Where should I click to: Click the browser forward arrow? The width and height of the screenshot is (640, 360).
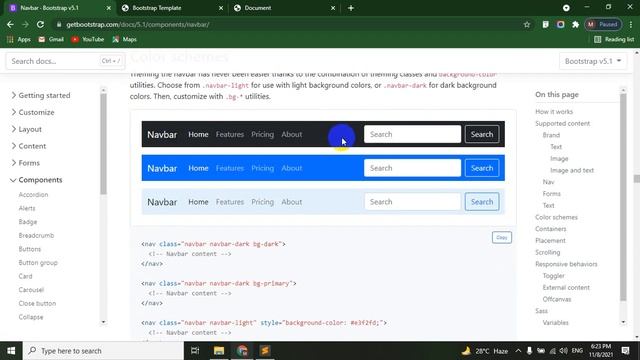(x=25, y=24)
